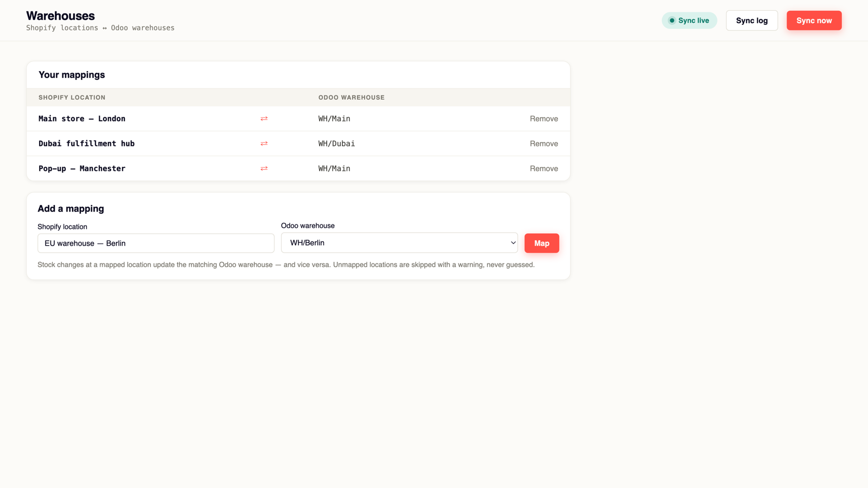Click the Your mappings heading
This screenshot has width=868, height=488.
point(72,75)
